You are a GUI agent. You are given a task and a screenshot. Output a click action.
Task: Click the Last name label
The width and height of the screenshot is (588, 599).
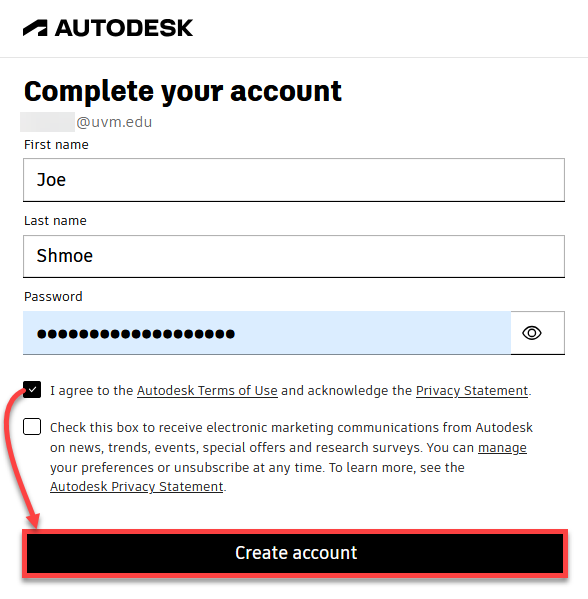point(55,221)
